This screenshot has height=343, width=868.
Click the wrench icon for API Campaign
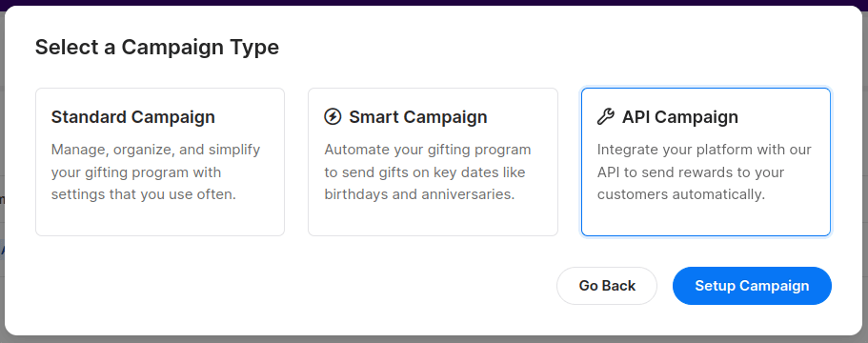click(606, 117)
